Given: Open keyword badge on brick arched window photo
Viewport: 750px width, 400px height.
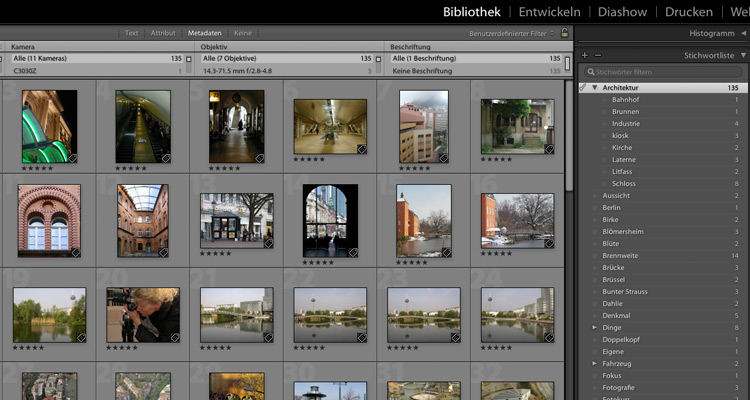Looking at the screenshot, I should 76,252.
